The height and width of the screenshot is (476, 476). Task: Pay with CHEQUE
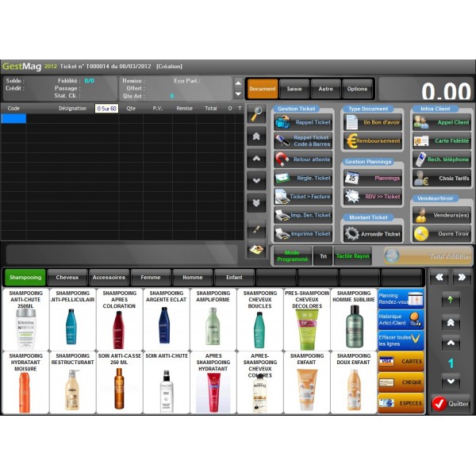(x=401, y=382)
